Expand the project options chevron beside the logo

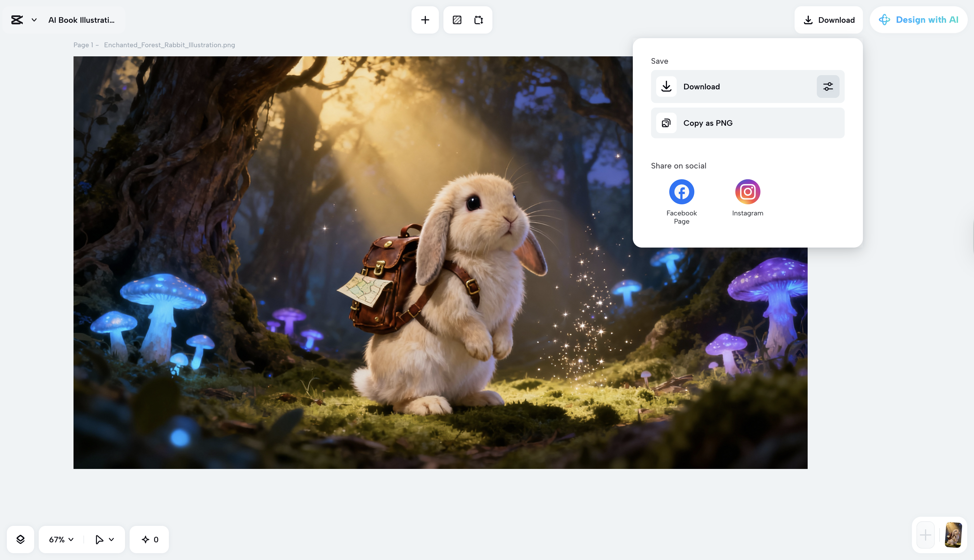point(34,20)
